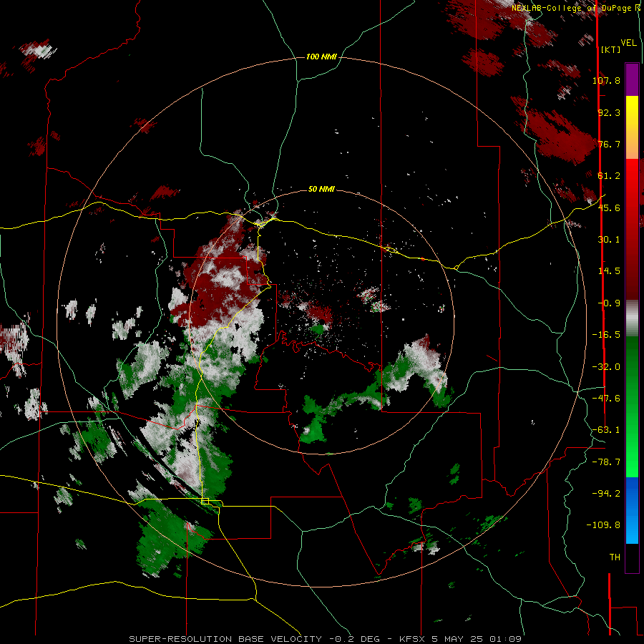Click the bright red segment of the color bar
The width and height of the screenshot is (644, 644).
pyautogui.click(x=632, y=175)
